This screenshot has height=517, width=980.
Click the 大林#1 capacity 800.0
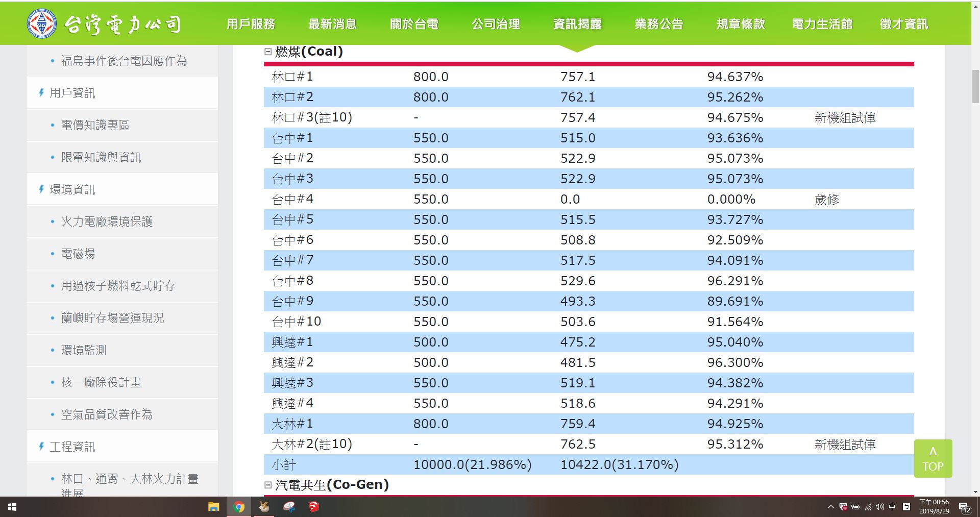431,424
